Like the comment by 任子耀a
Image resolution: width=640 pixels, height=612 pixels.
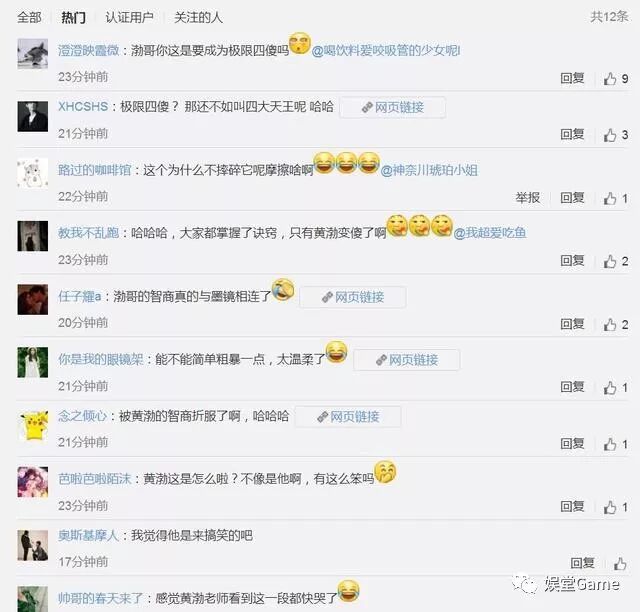click(x=616, y=325)
